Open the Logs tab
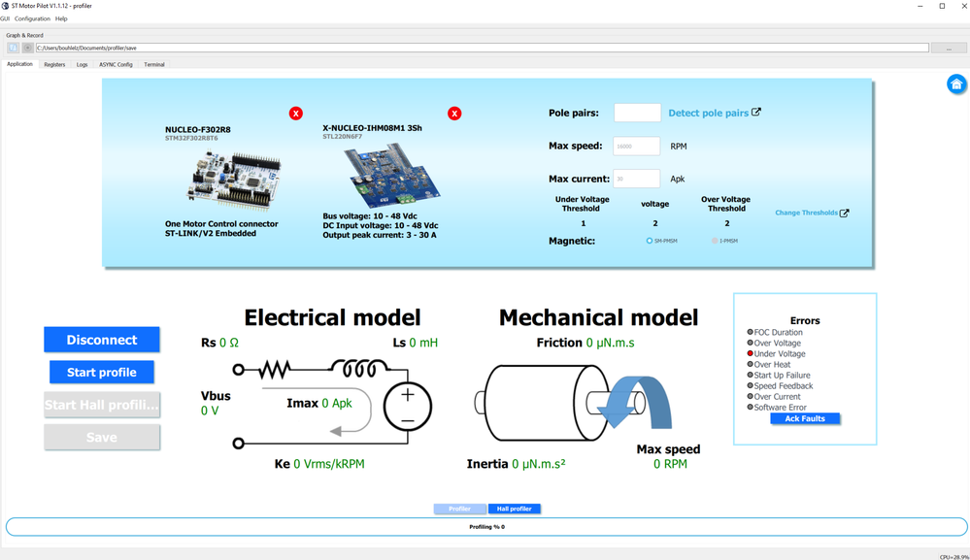The width and height of the screenshot is (970, 560). pyautogui.click(x=83, y=64)
